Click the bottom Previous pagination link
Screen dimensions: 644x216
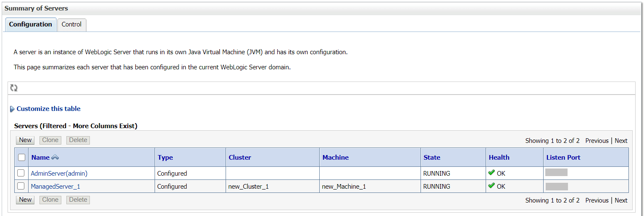pyautogui.click(x=597, y=200)
